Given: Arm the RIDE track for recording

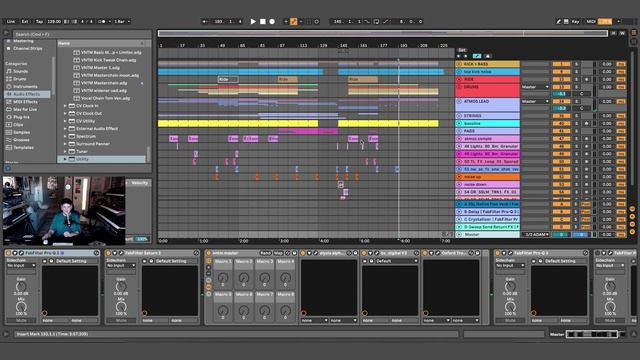Looking at the screenshot, I should tap(587, 79).
